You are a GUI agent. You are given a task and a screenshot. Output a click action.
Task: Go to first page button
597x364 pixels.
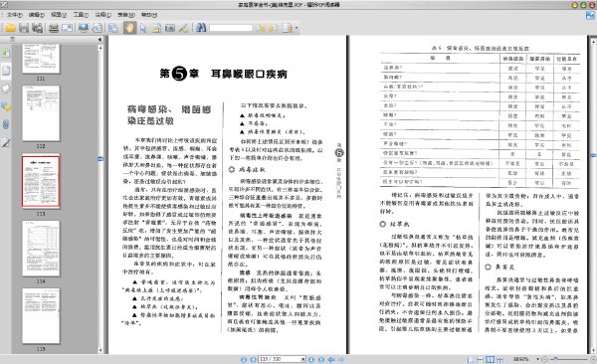click(x=244, y=359)
